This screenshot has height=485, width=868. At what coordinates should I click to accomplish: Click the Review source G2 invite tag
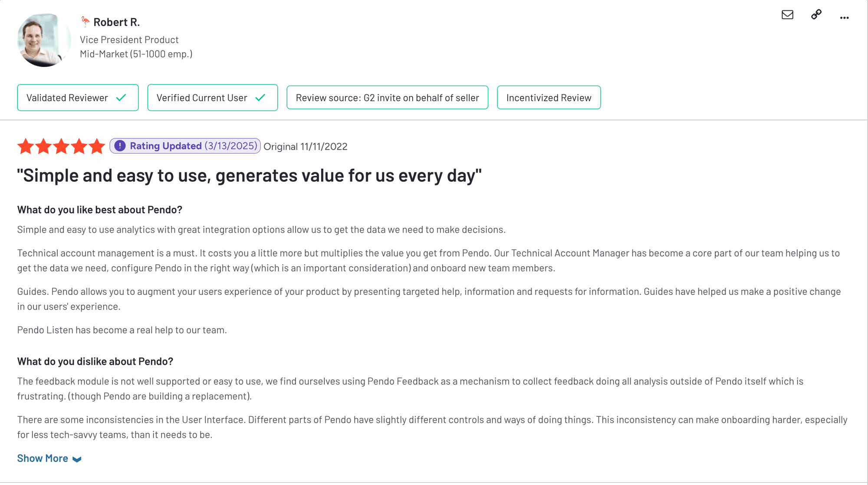click(x=387, y=98)
